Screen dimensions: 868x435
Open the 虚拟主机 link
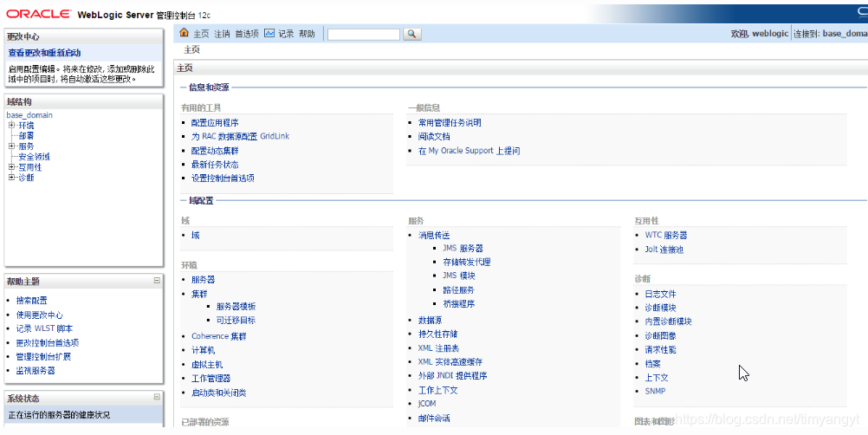click(x=207, y=365)
